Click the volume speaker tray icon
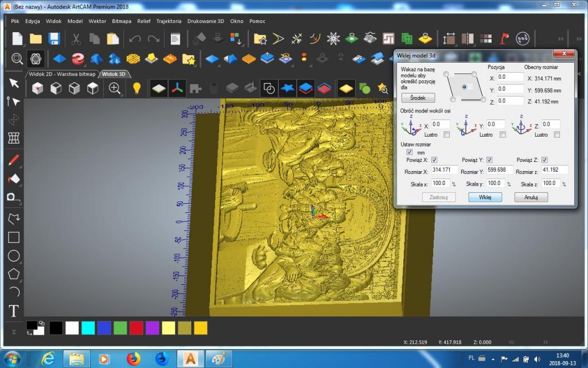The height and width of the screenshot is (368, 588). 537,359
